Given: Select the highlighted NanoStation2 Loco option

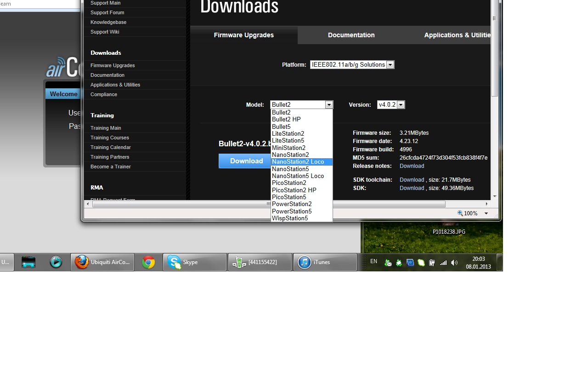Looking at the screenshot, I should (301, 162).
